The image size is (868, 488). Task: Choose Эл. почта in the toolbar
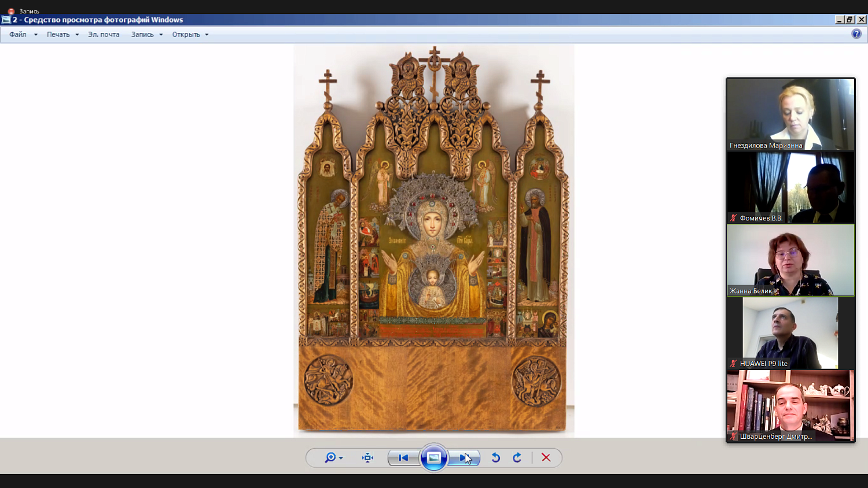[104, 35]
